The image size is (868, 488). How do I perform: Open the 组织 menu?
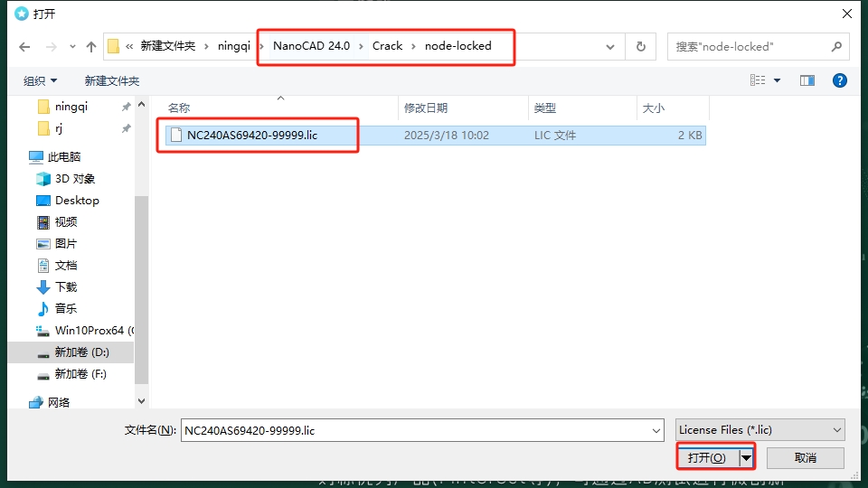pos(40,80)
